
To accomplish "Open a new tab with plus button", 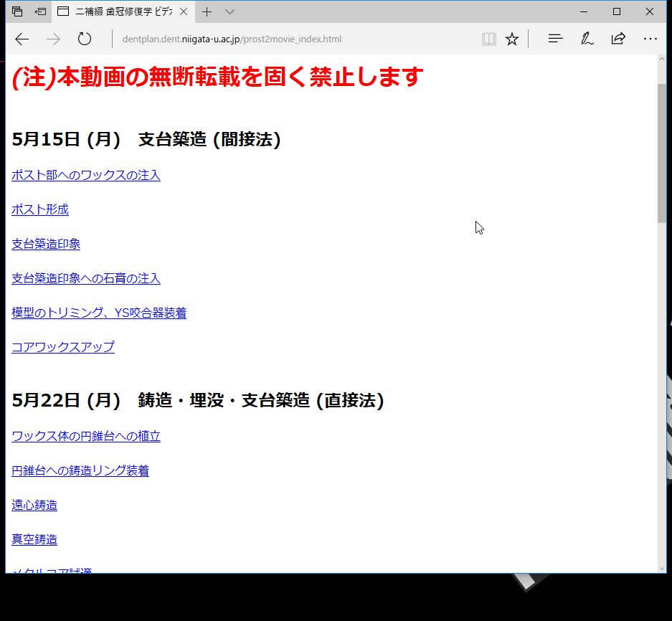I will click(207, 11).
